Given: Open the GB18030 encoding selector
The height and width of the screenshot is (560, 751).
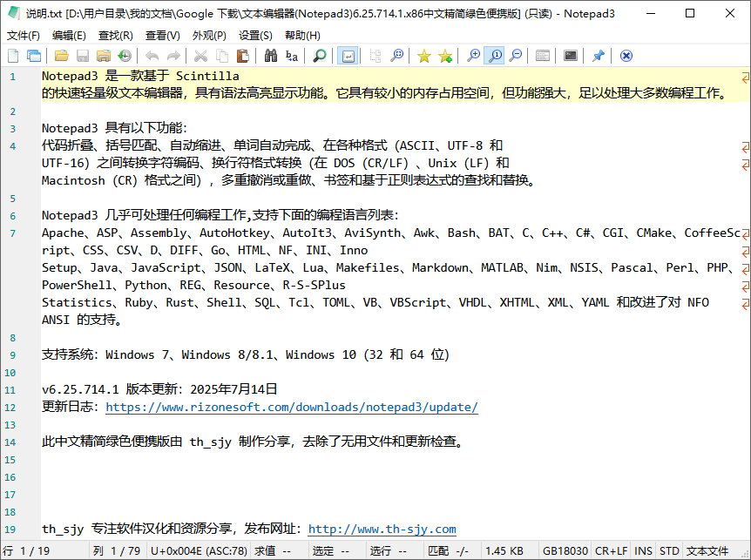Looking at the screenshot, I should [564, 551].
